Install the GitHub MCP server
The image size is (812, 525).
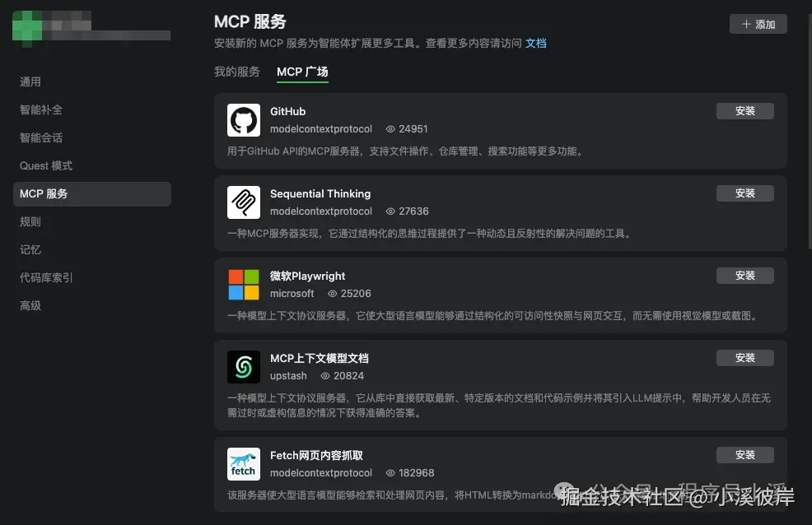point(744,110)
